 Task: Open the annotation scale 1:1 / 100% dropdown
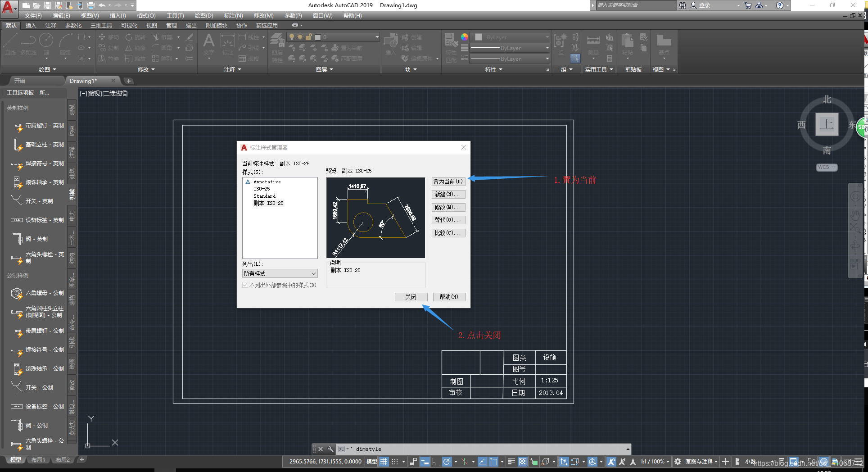(x=655, y=461)
